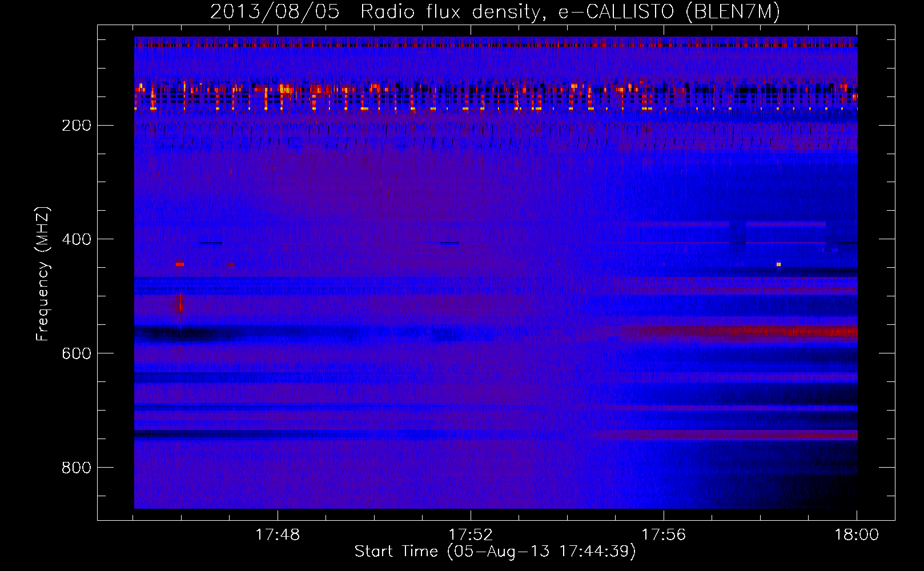
Task: Click the "17:48" time tick label
Action: click(x=278, y=535)
